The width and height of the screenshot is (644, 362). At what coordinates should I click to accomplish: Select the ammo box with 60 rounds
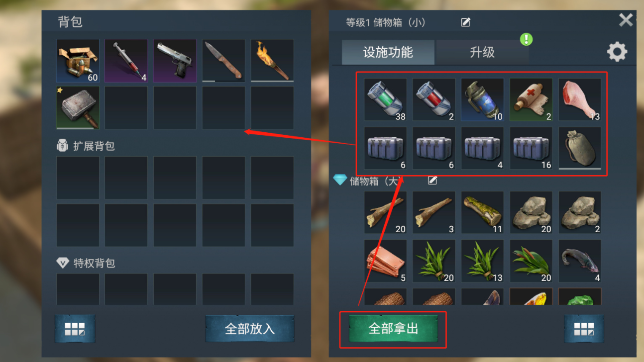(78, 61)
